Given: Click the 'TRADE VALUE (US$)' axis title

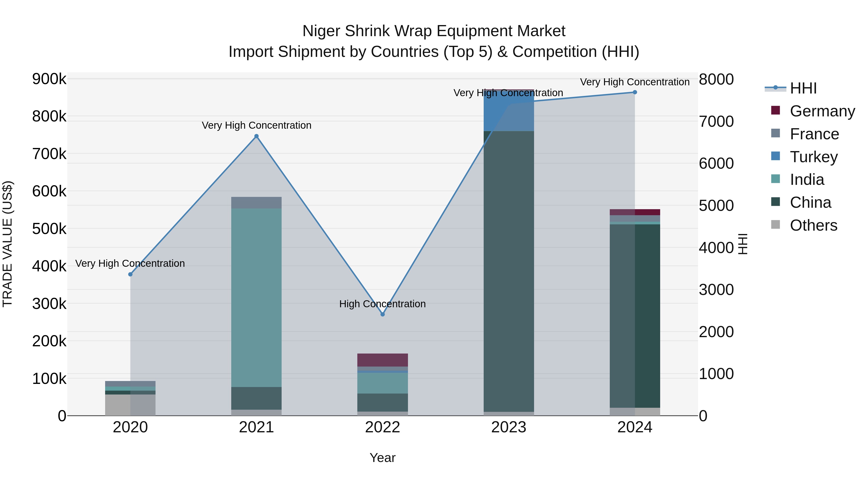Looking at the screenshot, I should click(7, 244).
